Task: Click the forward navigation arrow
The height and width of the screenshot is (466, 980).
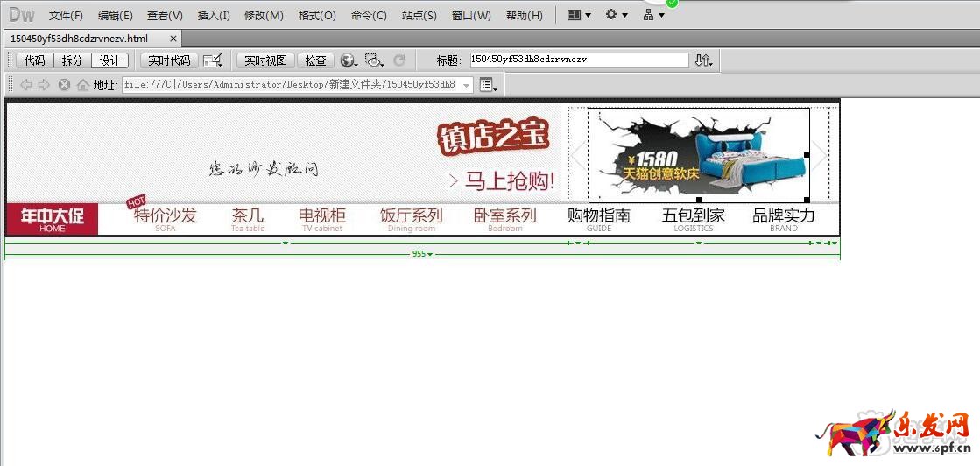Action: click(43, 84)
